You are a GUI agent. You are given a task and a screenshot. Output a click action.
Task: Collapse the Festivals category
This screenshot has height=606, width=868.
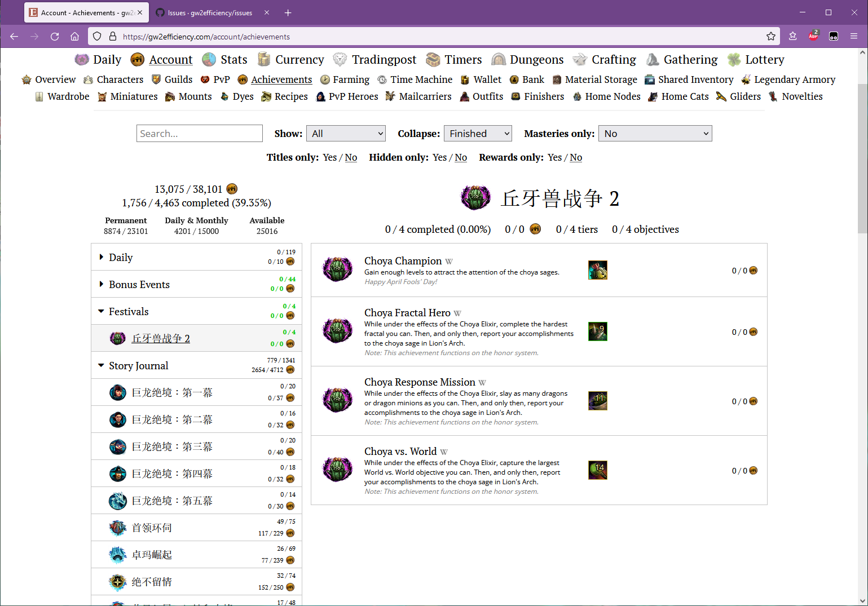click(x=129, y=311)
